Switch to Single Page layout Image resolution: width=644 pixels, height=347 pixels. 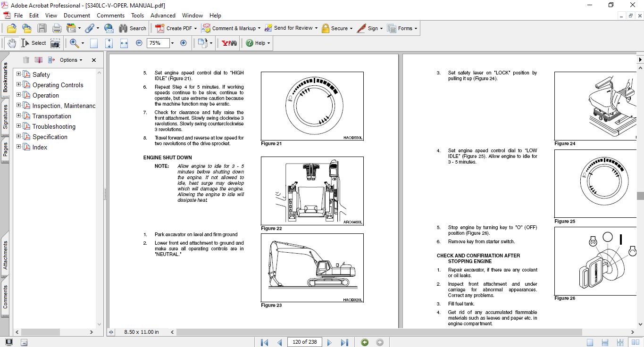click(x=590, y=342)
